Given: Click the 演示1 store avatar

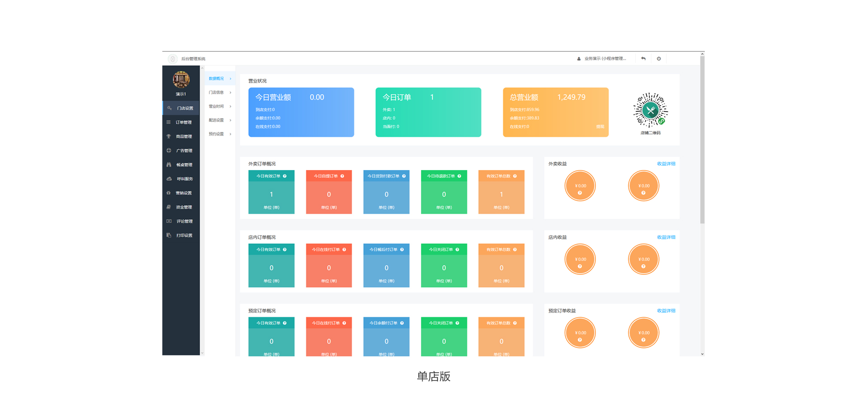Looking at the screenshot, I should [x=181, y=80].
